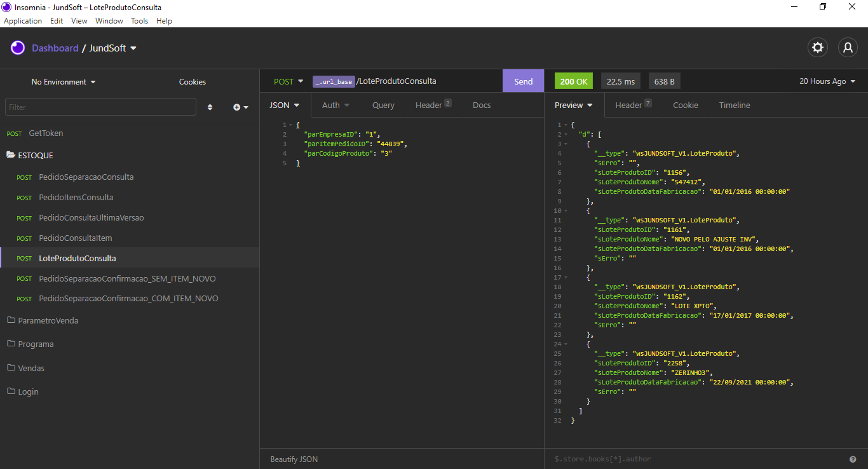Screen dimensions: 868x469
Task: Go to the Dashboard link
Action: click(55, 48)
